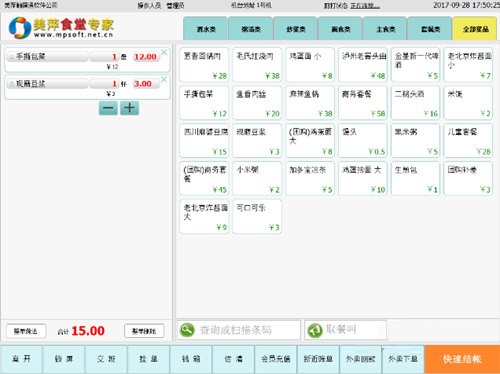This screenshot has height=374, width=500.
Task: Add the 可口可乐 ¥3 item tile
Action: [257, 217]
